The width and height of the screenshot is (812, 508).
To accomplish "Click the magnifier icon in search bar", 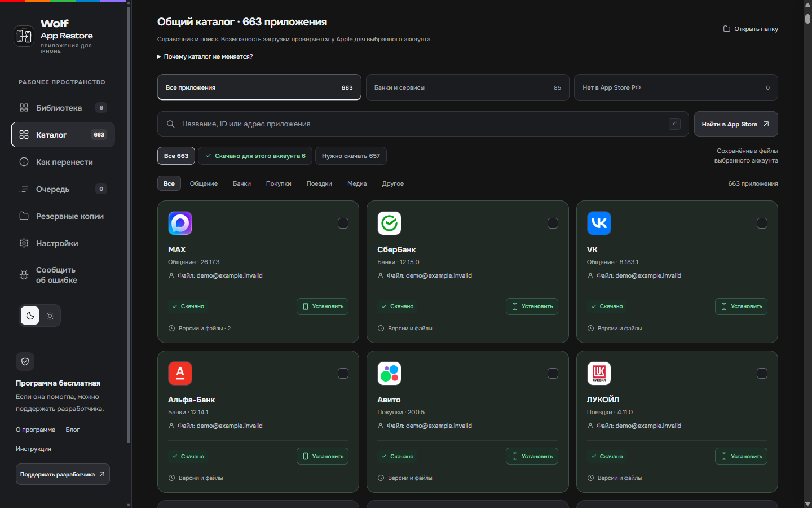I will point(170,124).
